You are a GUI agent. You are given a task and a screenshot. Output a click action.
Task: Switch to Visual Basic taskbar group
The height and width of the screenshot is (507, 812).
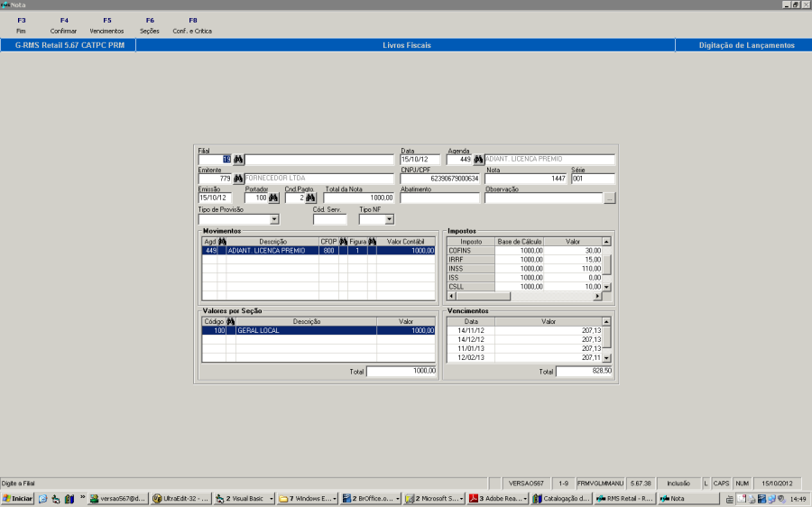click(x=244, y=499)
